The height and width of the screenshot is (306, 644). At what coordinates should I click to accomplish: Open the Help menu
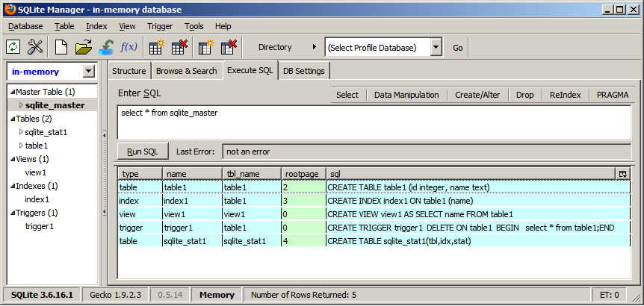pos(223,26)
